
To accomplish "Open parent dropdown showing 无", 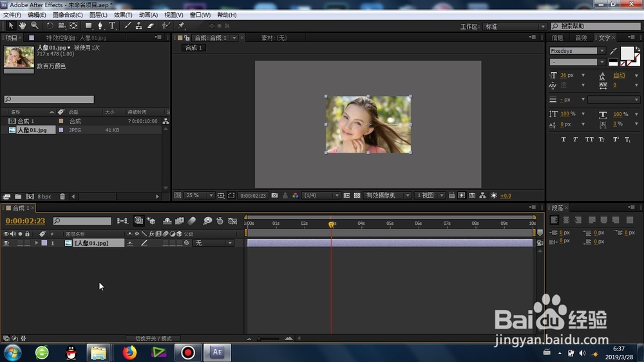I will coord(213,243).
